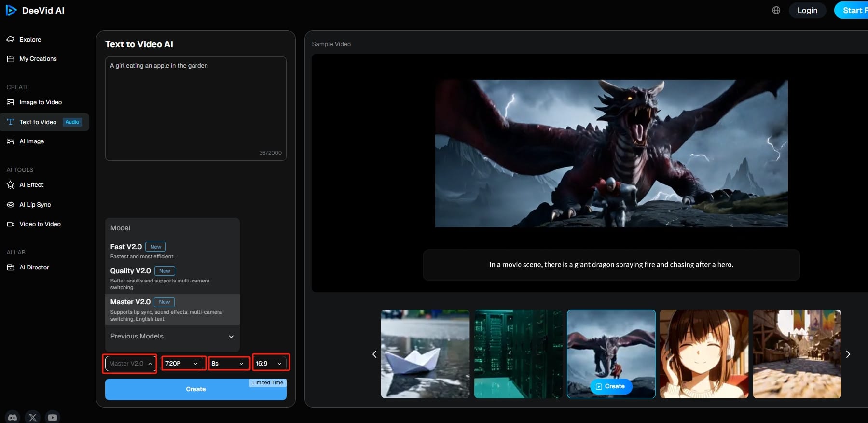Click inside the prompt text area
868x423 pixels.
pyautogui.click(x=195, y=109)
